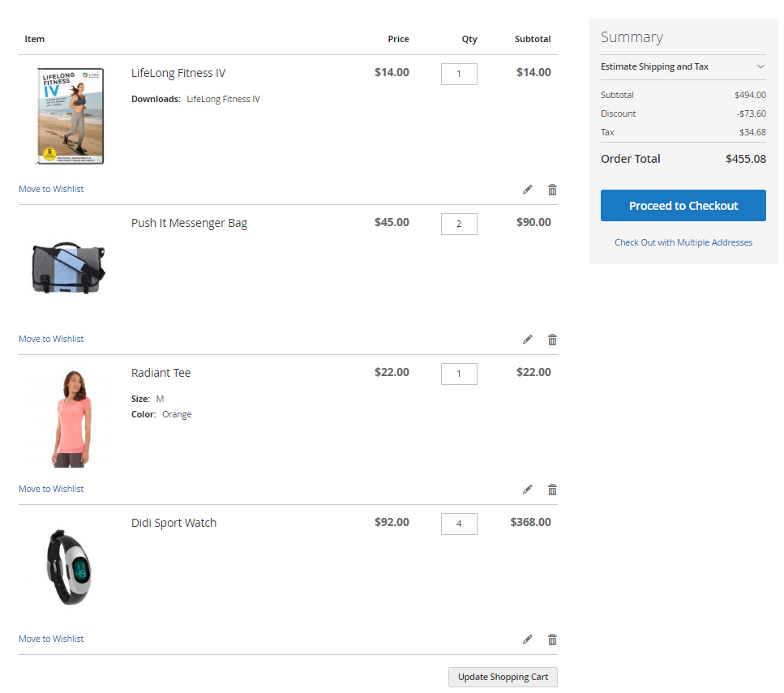Click the Didi Sport Watch image
The height and width of the screenshot is (693, 784).
coord(68,567)
